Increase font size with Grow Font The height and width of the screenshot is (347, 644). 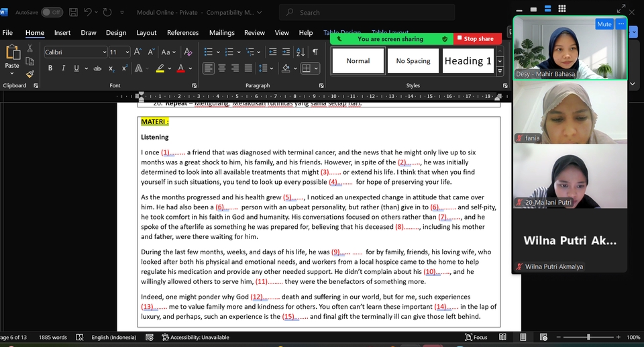pyautogui.click(x=138, y=52)
